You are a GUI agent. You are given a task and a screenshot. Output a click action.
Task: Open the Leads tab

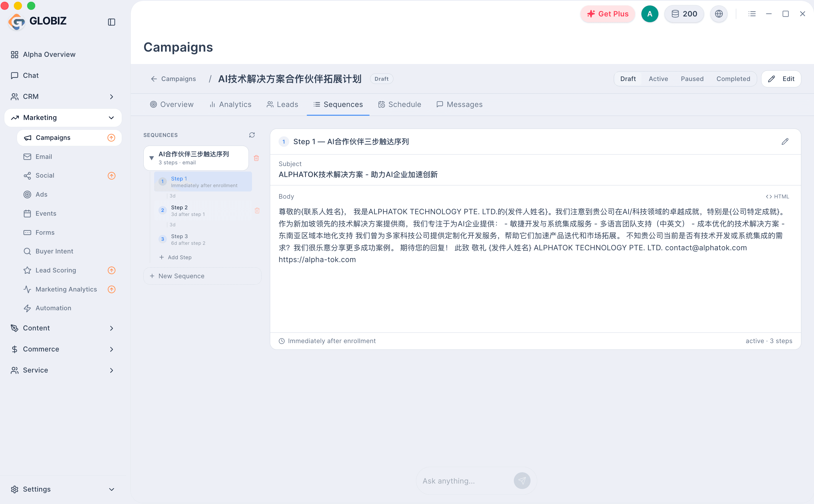[x=282, y=104]
